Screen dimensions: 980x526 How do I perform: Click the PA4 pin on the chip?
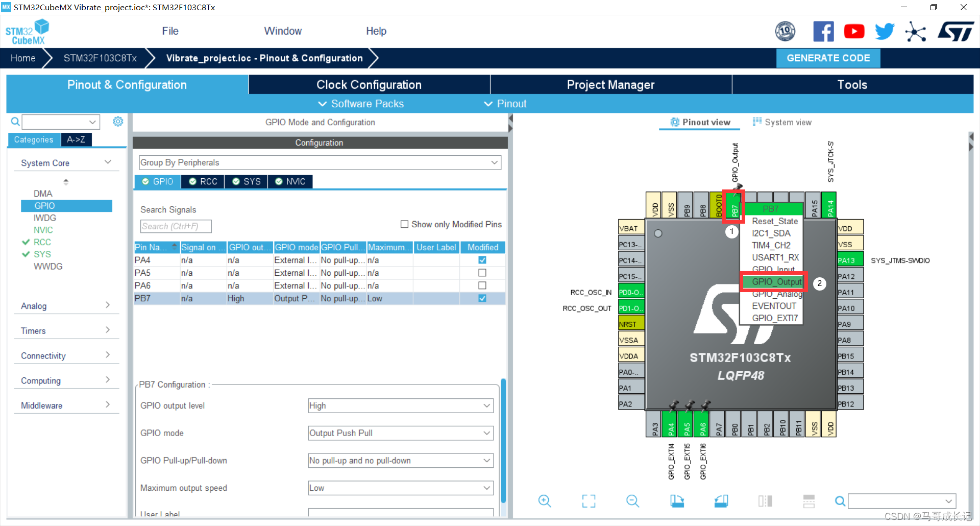(671, 424)
